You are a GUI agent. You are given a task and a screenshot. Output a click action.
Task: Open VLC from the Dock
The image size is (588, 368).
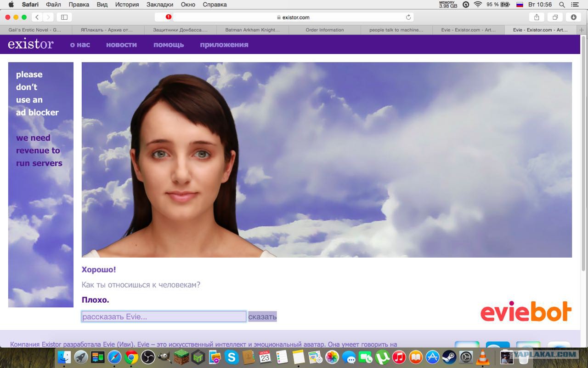coord(483,357)
